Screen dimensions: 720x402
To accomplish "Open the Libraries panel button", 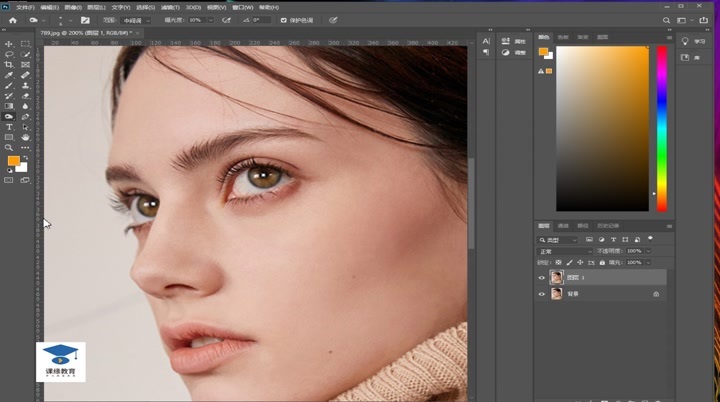I will pyautogui.click(x=692, y=59).
